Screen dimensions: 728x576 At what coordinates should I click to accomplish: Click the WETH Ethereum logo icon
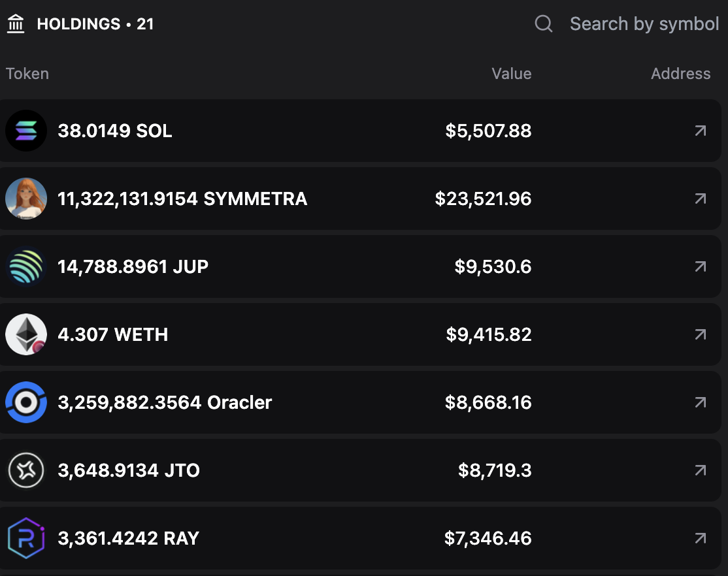26,334
